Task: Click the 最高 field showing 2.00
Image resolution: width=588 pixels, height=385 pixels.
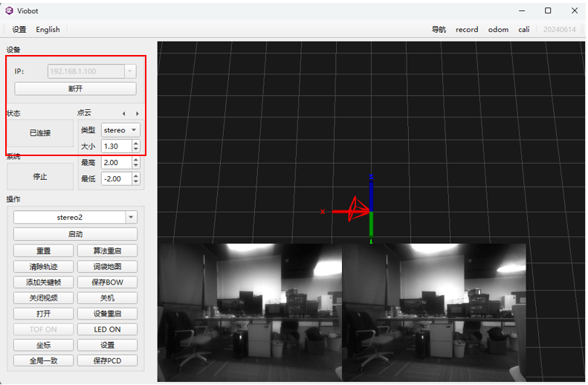Action: [117, 162]
